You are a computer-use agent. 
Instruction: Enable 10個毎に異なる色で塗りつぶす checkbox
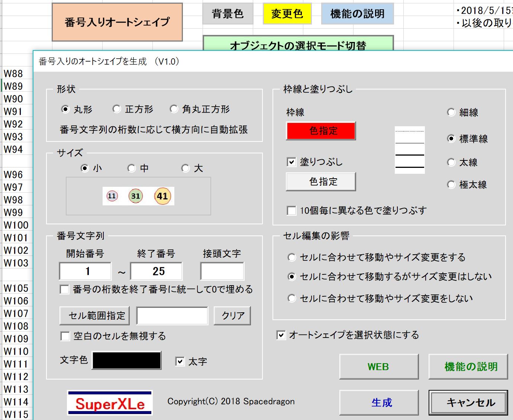tap(291, 211)
